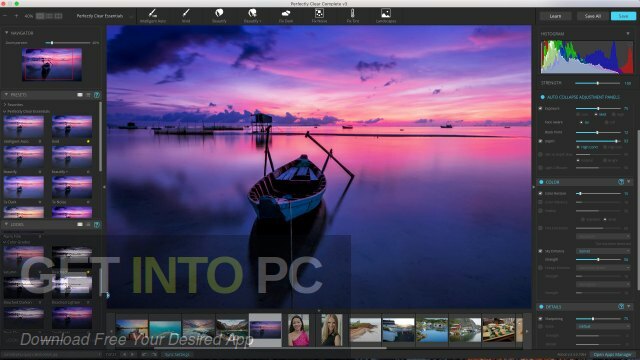640x360 pixels.
Task: Collapse the Looks panel
Action: pyautogui.click(x=7, y=224)
